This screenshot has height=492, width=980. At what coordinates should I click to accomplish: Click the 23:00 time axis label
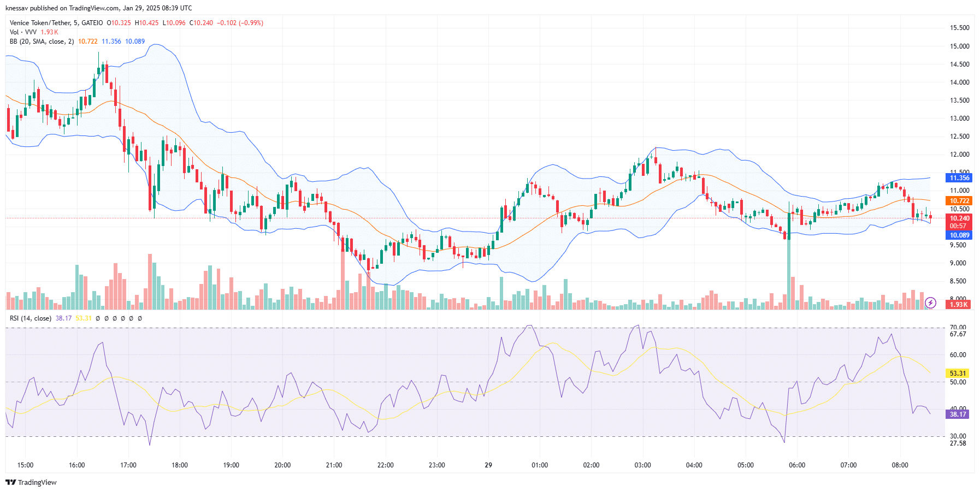(436, 465)
